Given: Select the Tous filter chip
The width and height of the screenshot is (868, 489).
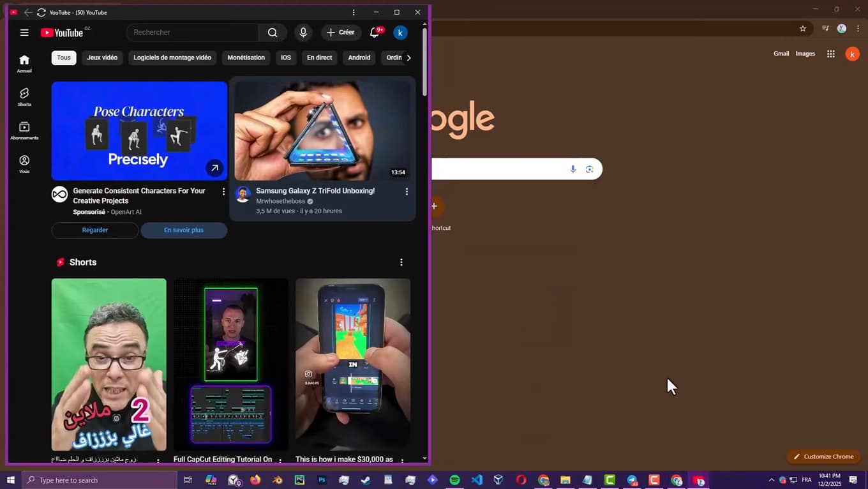Looking at the screenshot, I should point(64,57).
